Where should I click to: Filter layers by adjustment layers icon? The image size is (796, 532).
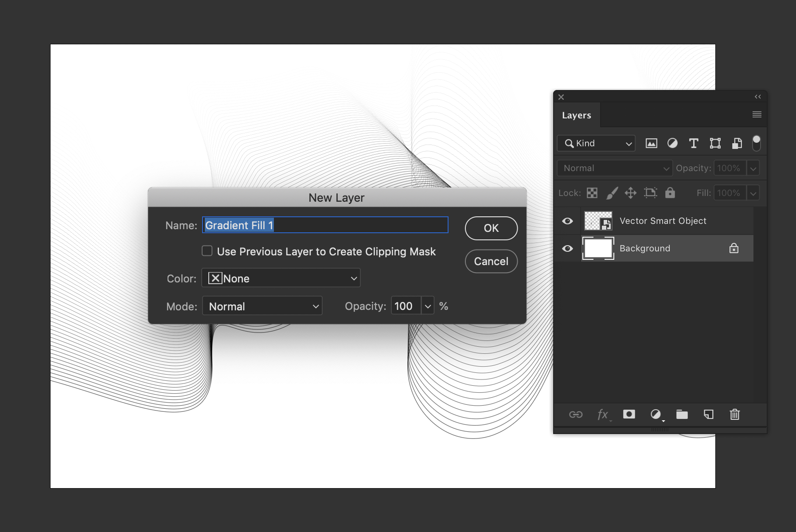pyautogui.click(x=672, y=143)
